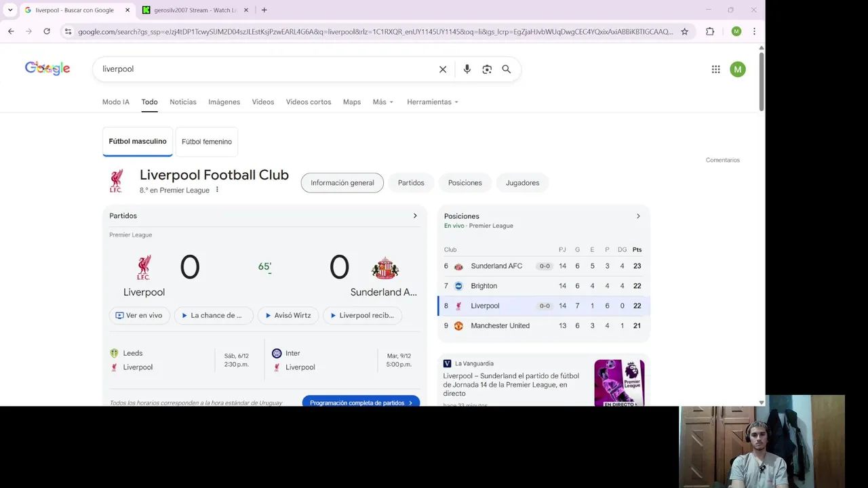The height and width of the screenshot is (488, 868).
Task: Open the three-dot menu under club title
Action: coord(217,190)
